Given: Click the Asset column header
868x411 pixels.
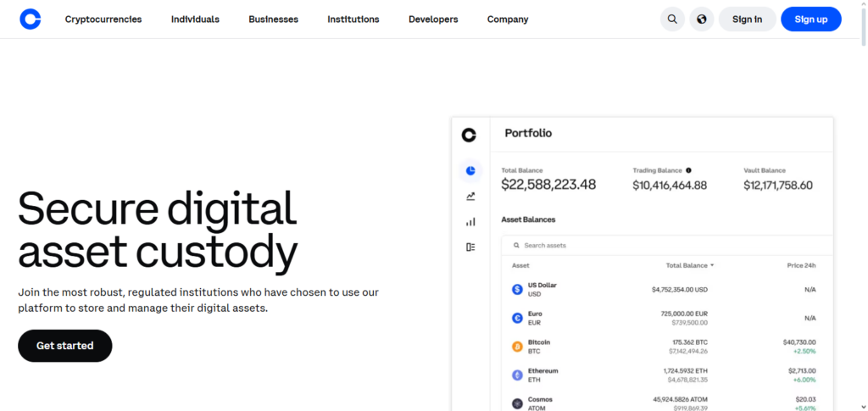Looking at the screenshot, I should pyautogui.click(x=520, y=265).
